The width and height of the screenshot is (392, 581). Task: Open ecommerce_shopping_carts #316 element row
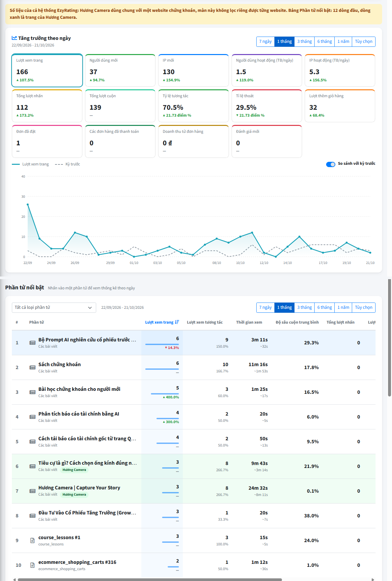[194, 565]
